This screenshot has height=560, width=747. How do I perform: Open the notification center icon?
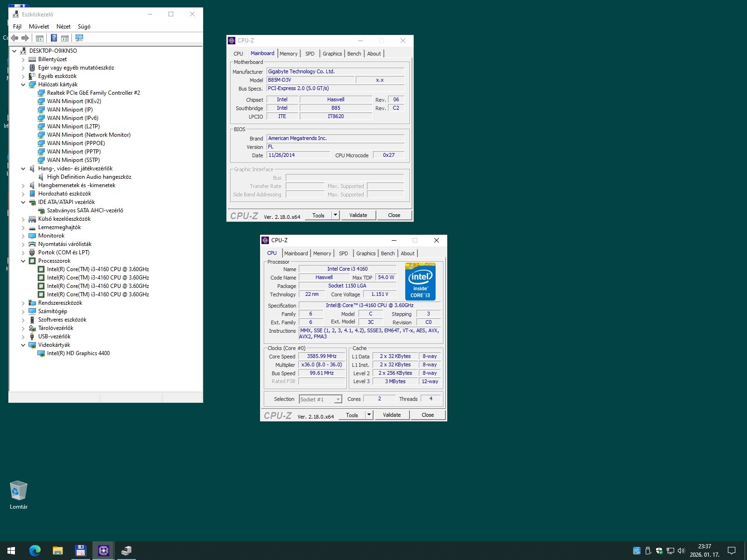(x=732, y=551)
